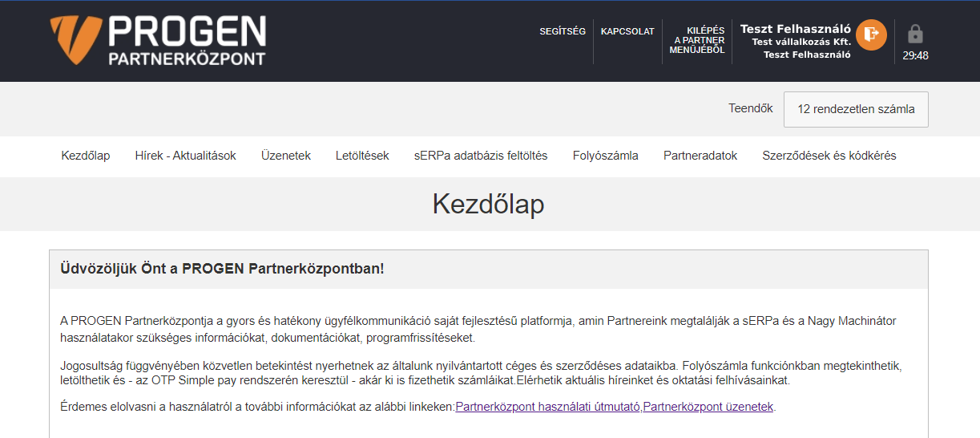Click the padlock session timer icon
The image size is (980, 438).
[915, 34]
